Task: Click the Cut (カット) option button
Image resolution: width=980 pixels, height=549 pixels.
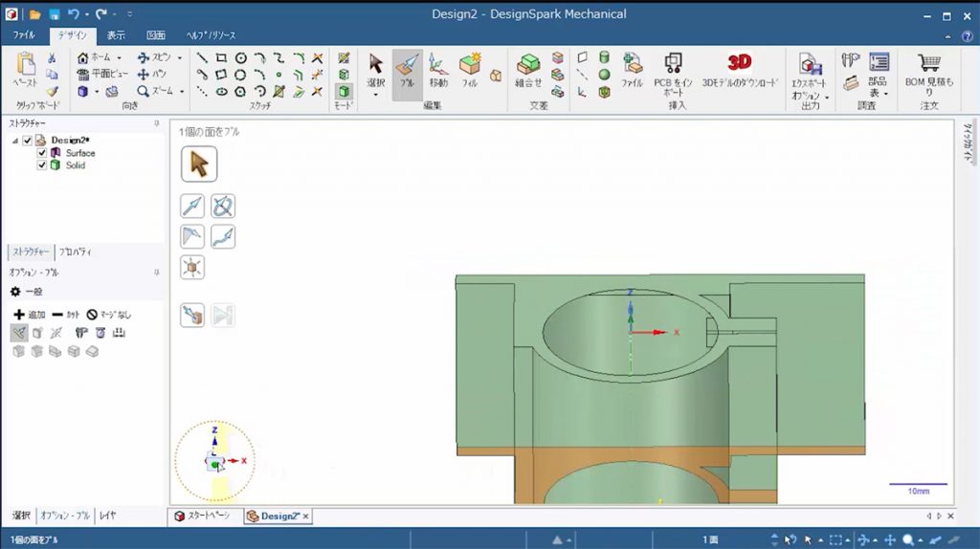Action: 66,315
